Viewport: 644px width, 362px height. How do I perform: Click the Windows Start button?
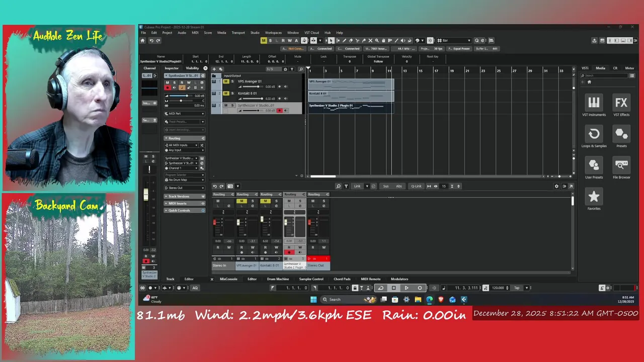[313, 299]
